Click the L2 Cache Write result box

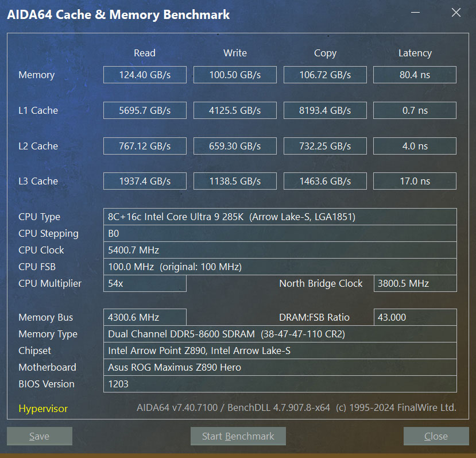click(235, 146)
